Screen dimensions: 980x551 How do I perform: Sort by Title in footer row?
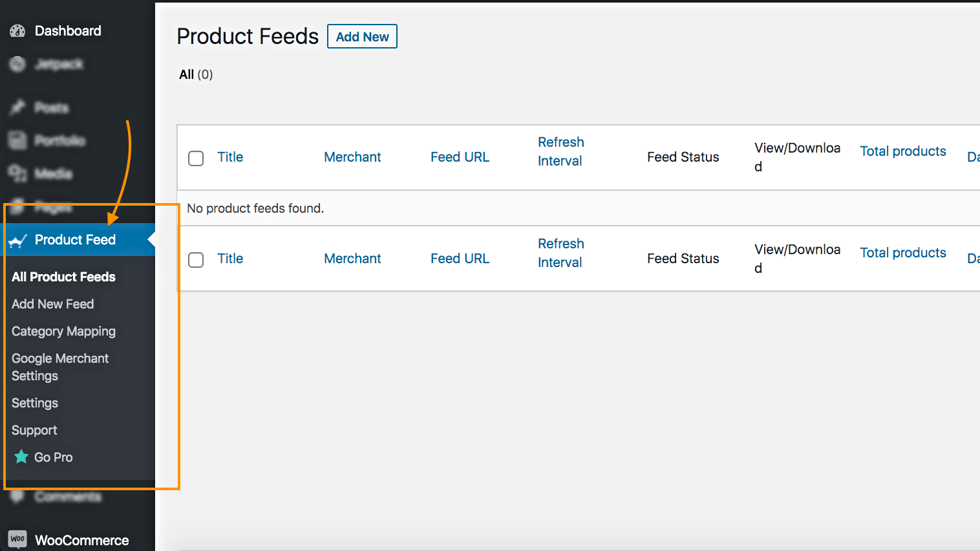pos(230,259)
